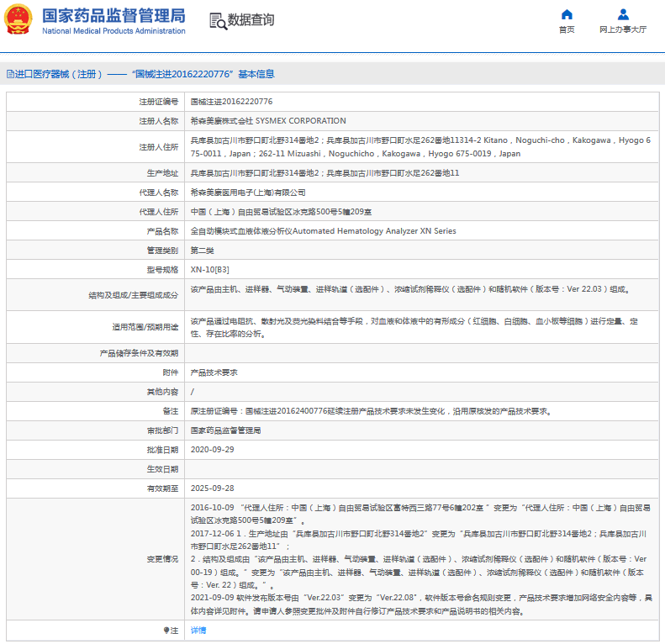Click the 第二类 management category value
Screen dimensions: 665x644
click(203, 251)
